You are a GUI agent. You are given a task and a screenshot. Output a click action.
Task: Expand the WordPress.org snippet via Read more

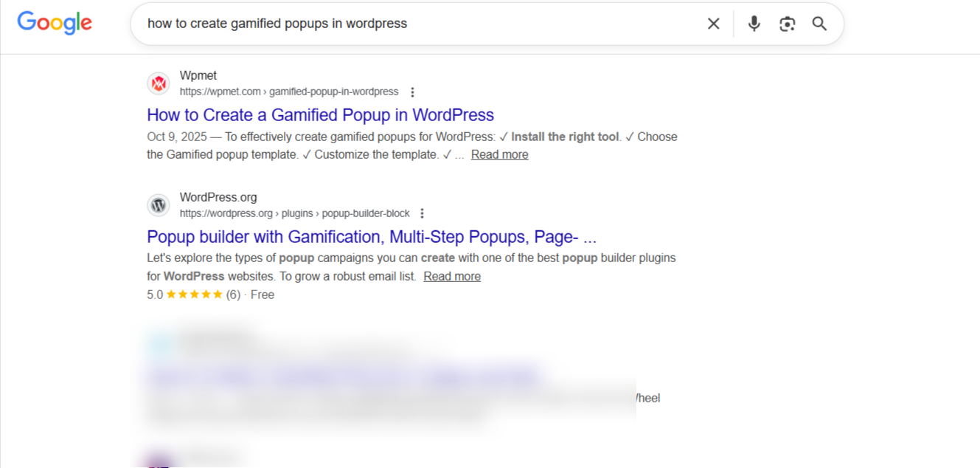click(x=452, y=276)
